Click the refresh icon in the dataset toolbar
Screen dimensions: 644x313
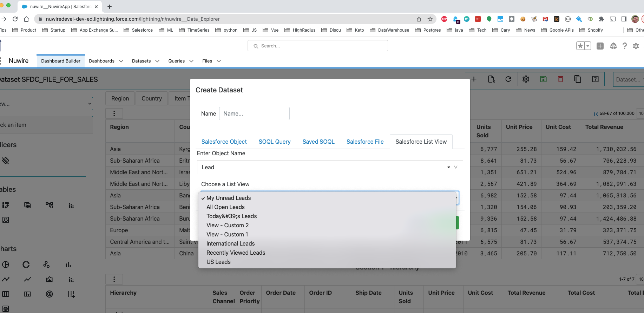click(508, 79)
